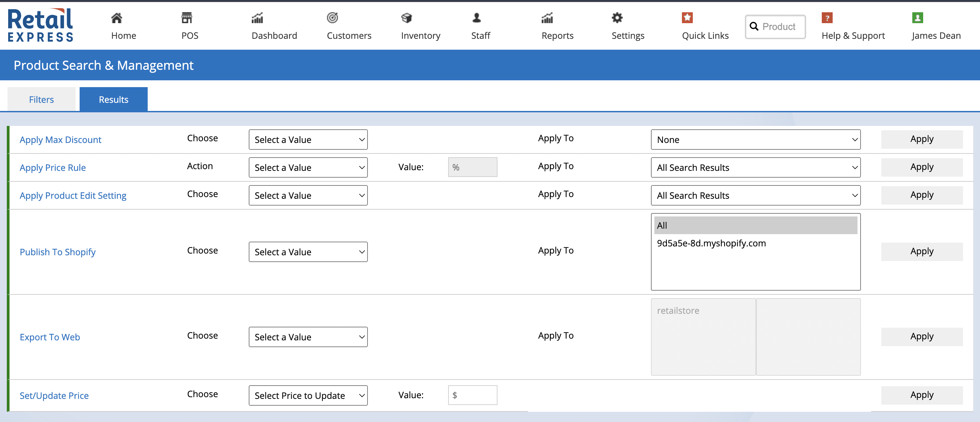This screenshot has height=422, width=980.
Task: Click the Inventory box icon
Action: (407, 17)
